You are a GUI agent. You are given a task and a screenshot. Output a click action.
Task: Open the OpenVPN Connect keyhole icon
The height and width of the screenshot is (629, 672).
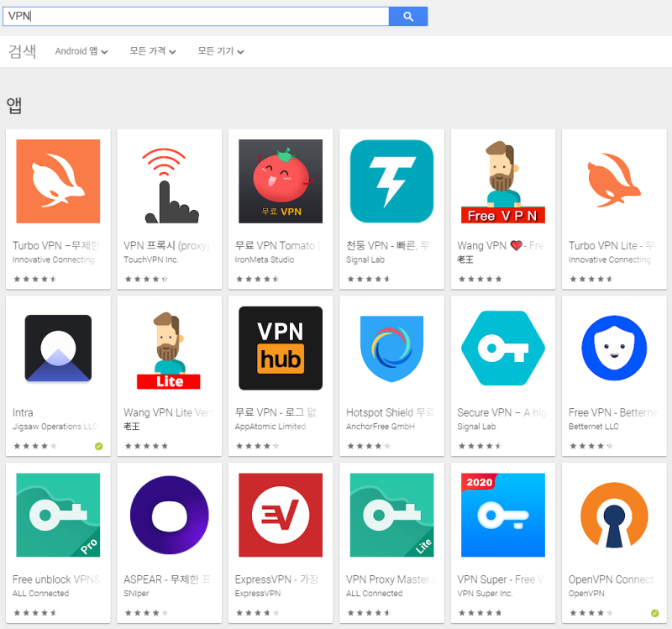pos(614,515)
